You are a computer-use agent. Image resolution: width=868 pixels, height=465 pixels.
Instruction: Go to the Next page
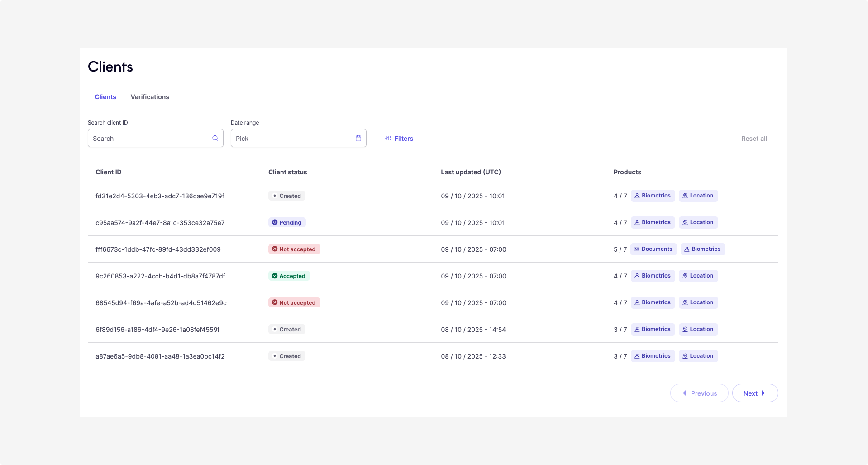coord(755,393)
